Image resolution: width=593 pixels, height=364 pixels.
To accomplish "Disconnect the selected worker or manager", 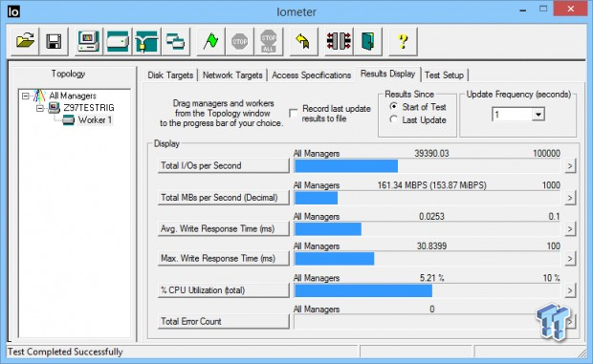I will [x=339, y=41].
